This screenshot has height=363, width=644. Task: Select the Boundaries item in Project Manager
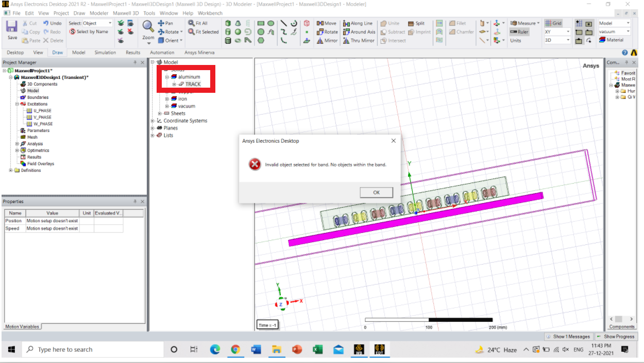34,97
